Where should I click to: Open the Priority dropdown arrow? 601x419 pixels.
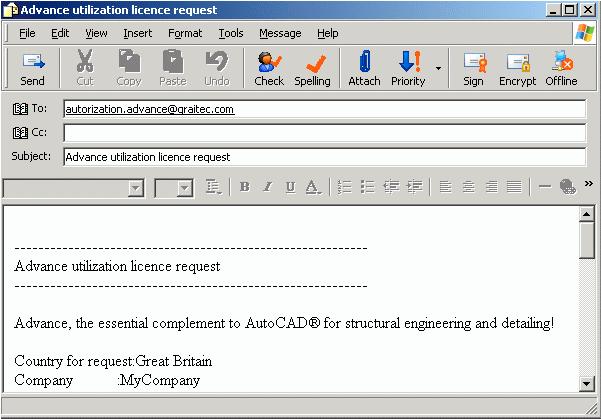coord(438,68)
